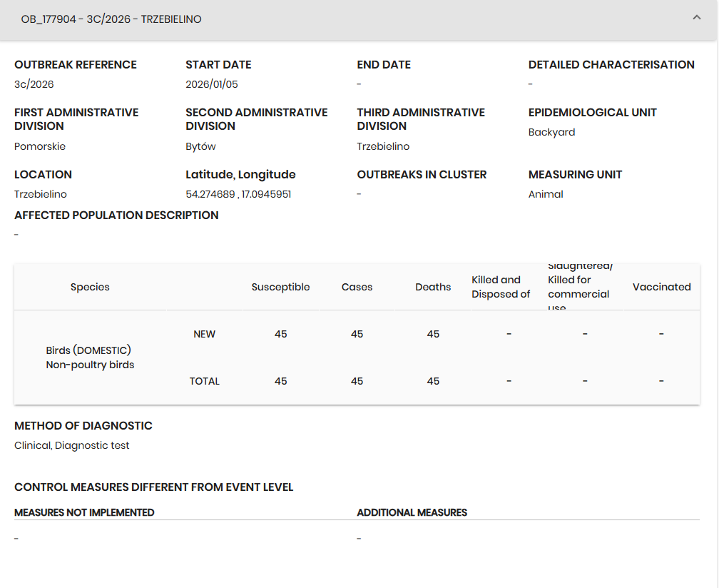Click the NEW row label in table
Viewport: 719px width, 588px height.
[x=204, y=334]
